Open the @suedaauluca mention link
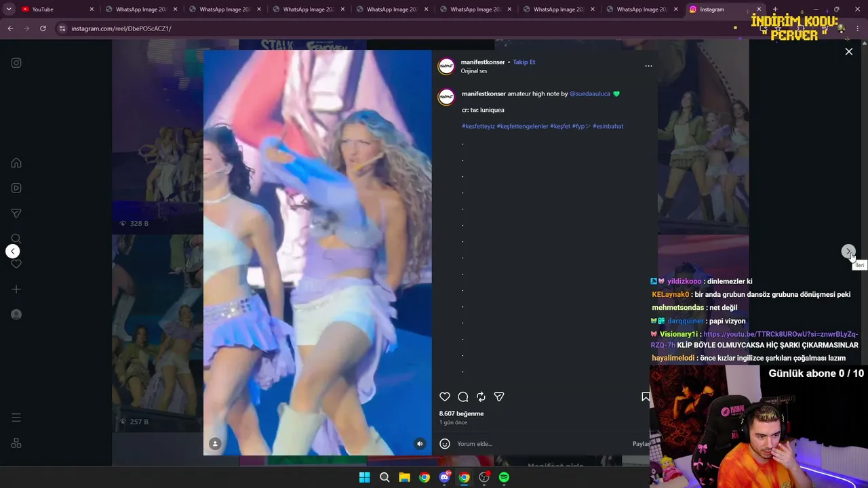This screenshot has width=868, height=488. pos(590,94)
